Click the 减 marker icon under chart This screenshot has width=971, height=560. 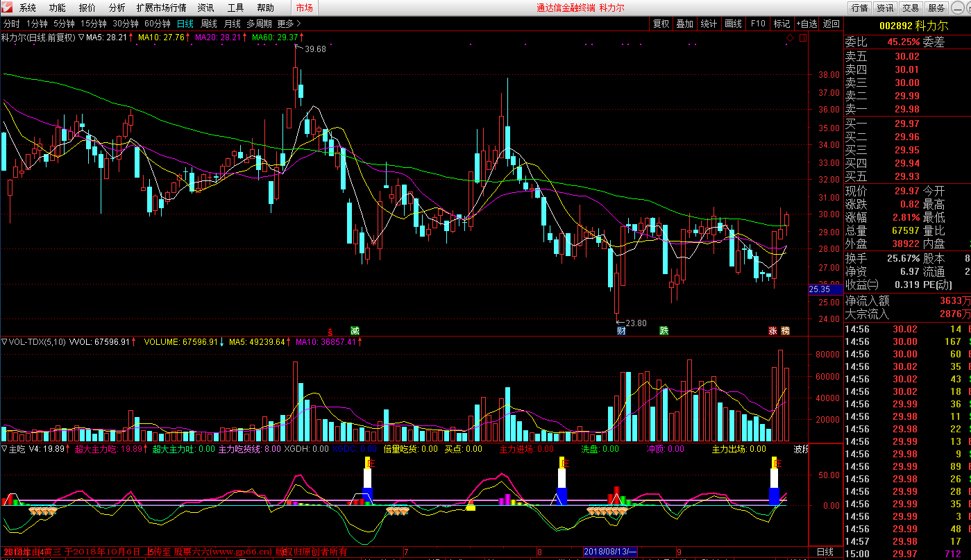coord(355,330)
